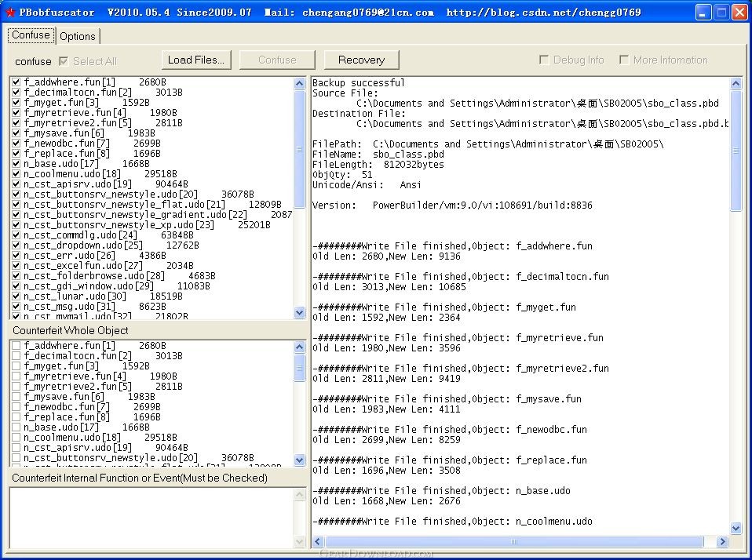Screen dimensions: 752x560
Task: Select n_cst_folderbrowse.udo[28] in the confuse list
Action: coord(119,276)
